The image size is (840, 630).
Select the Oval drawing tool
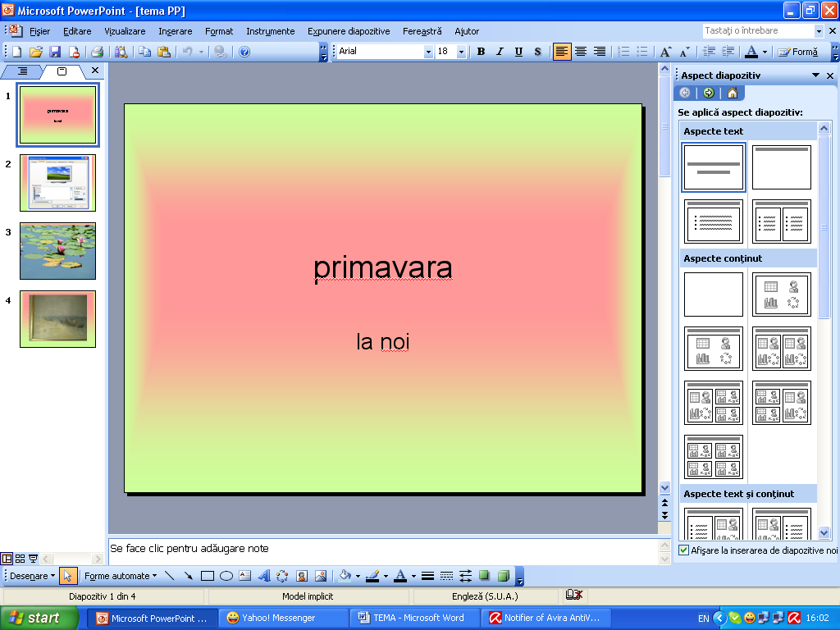(x=226, y=576)
